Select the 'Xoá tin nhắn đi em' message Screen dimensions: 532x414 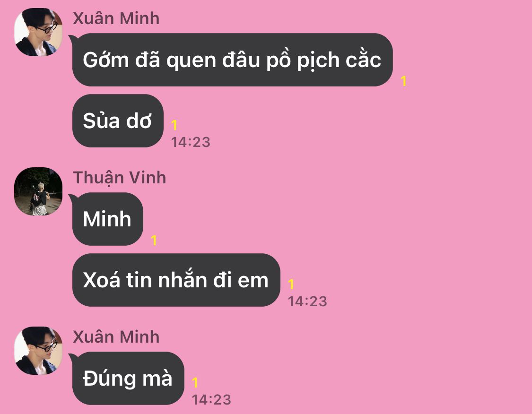176,280
